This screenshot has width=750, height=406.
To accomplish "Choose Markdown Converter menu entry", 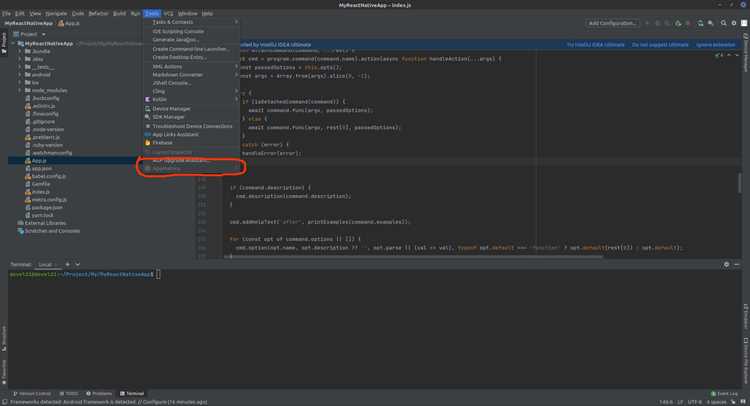I will (x=191, y=75).
